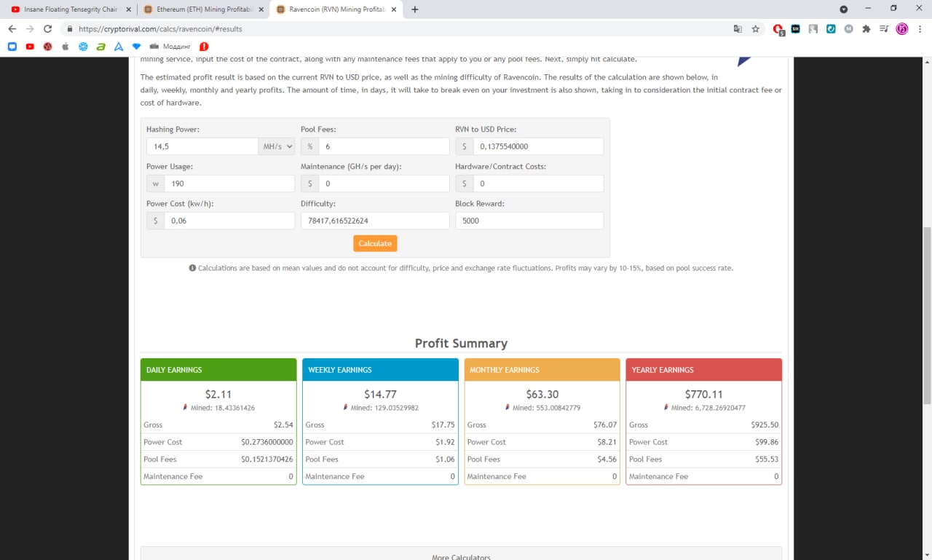Open the teal circular arrow extension
The image size is (932, 560).
point(831,29)
